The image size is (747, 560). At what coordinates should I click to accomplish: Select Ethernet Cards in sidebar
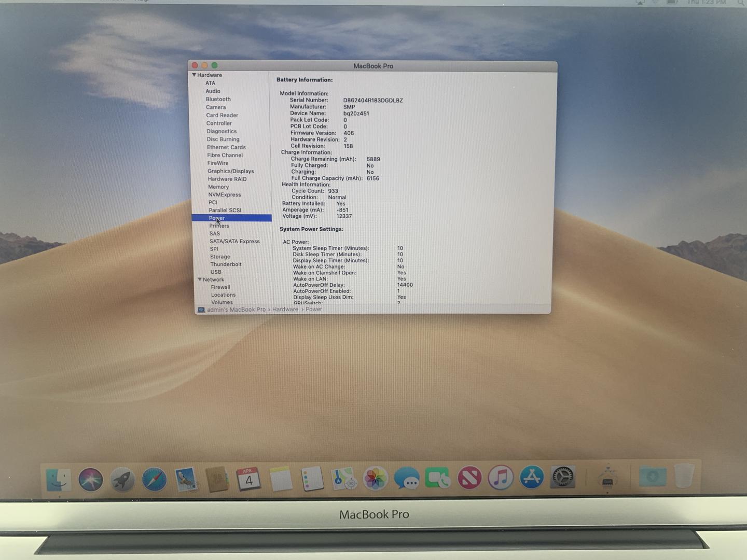pos(226,147)
